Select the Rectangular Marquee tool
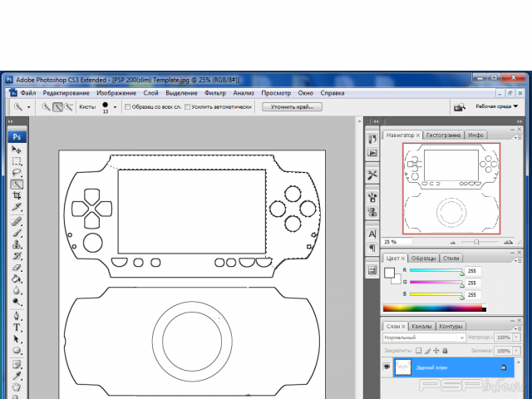This screenshot has height=399, width=532. click(17, 161)
